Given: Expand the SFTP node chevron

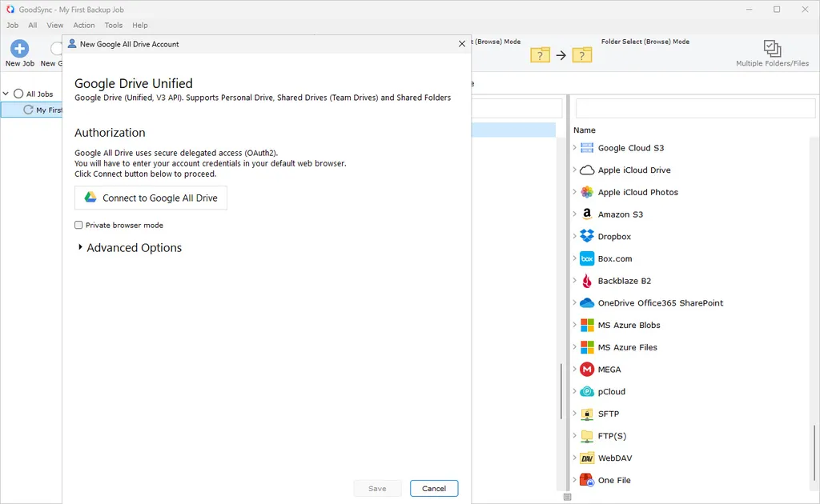Looking at the screenshot, I should tap(574, 414).
